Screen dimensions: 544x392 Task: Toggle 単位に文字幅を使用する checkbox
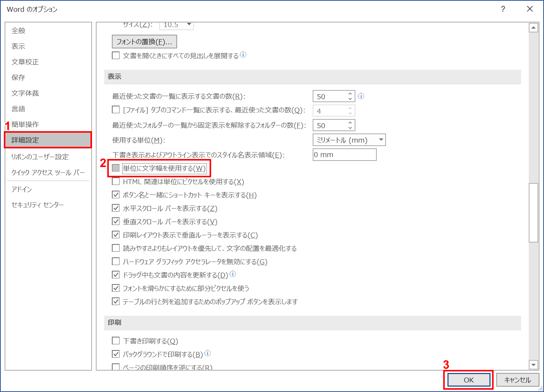[116, 168]
